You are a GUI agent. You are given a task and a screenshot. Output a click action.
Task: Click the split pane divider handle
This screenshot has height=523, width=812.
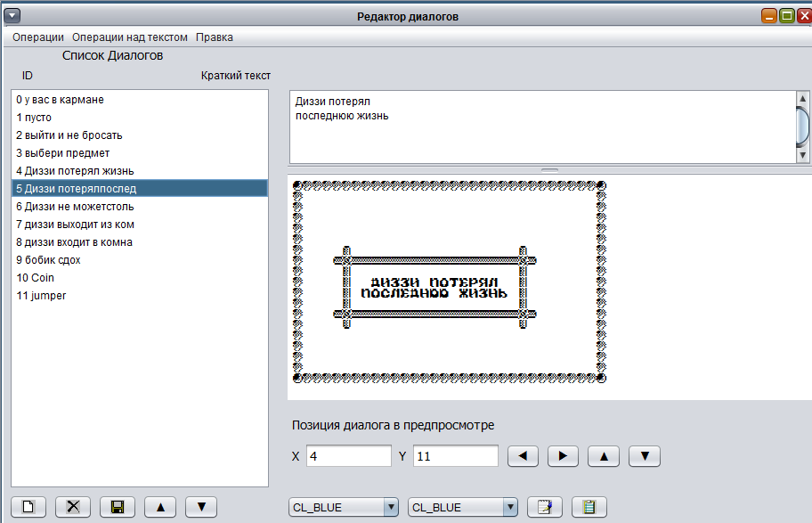click(x=549, y=169)
